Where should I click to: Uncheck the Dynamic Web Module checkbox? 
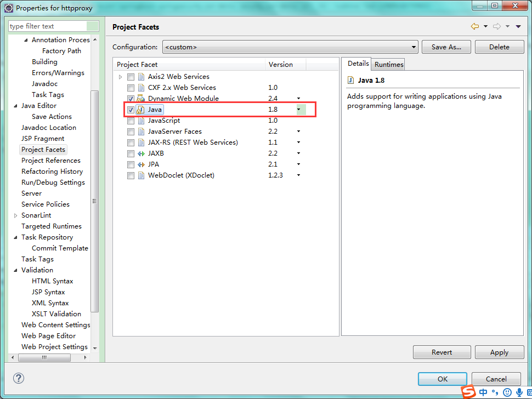click(x=131, y=99)
